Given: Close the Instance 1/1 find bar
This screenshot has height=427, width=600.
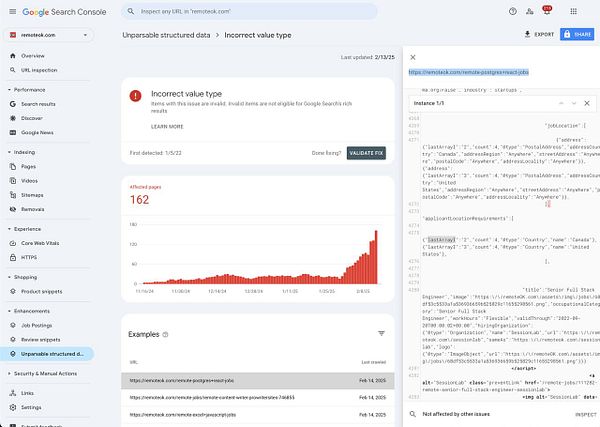Looking at the screenshot, I should (x=587, y=103).
